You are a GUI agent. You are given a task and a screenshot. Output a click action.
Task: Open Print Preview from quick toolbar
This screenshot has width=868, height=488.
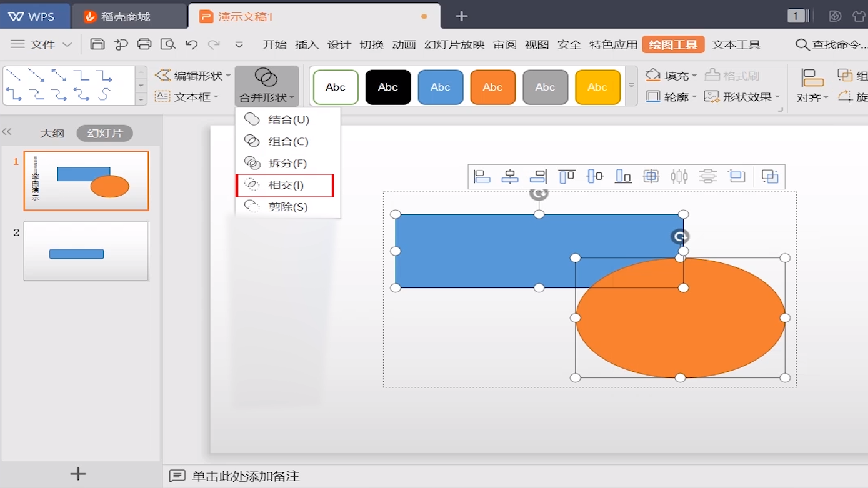tap(167, 44)
